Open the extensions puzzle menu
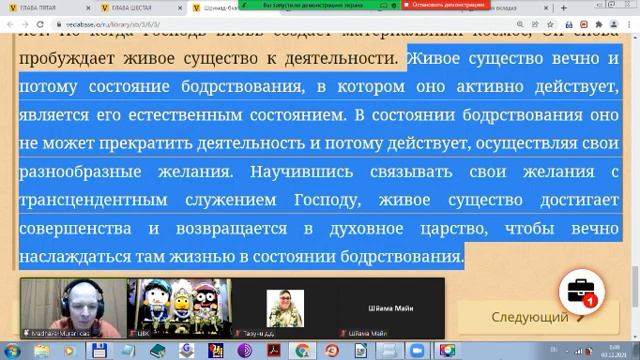Screen dimensions: 640x360 click(599, 24)
